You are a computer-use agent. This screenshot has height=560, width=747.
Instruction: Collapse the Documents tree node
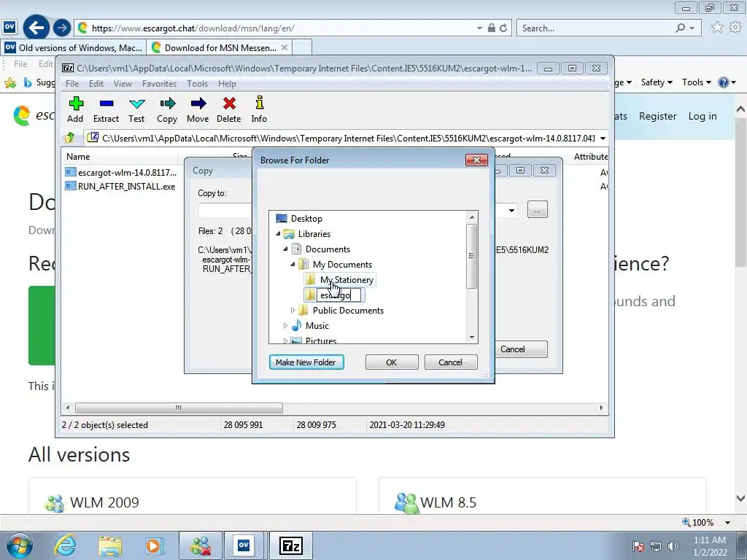click(285, 249)
